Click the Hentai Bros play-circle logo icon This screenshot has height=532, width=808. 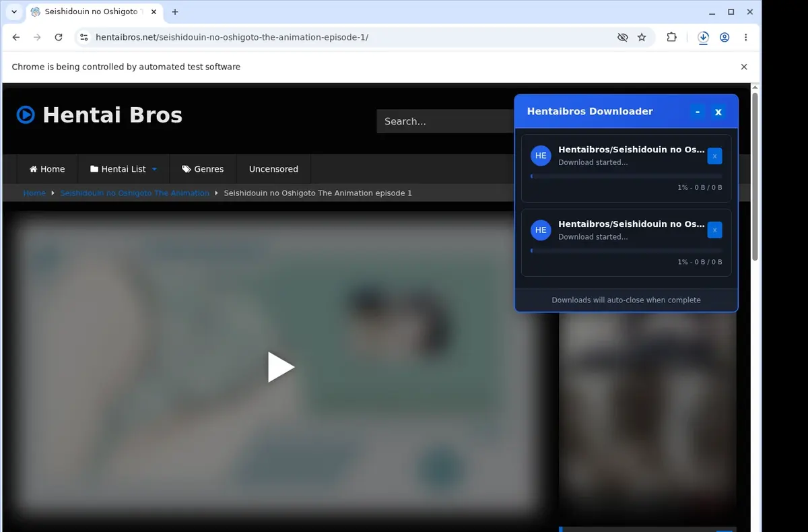(x=26, y=115)
